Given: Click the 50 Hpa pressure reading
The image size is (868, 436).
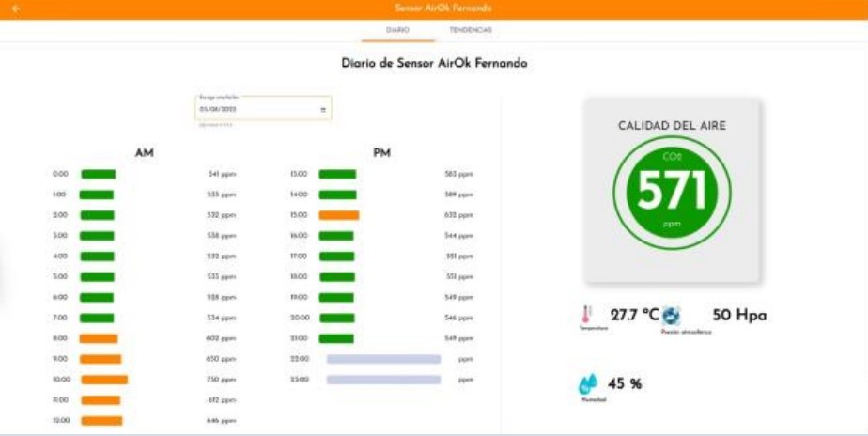Looking at the screenshot, I should coord(739,315).
